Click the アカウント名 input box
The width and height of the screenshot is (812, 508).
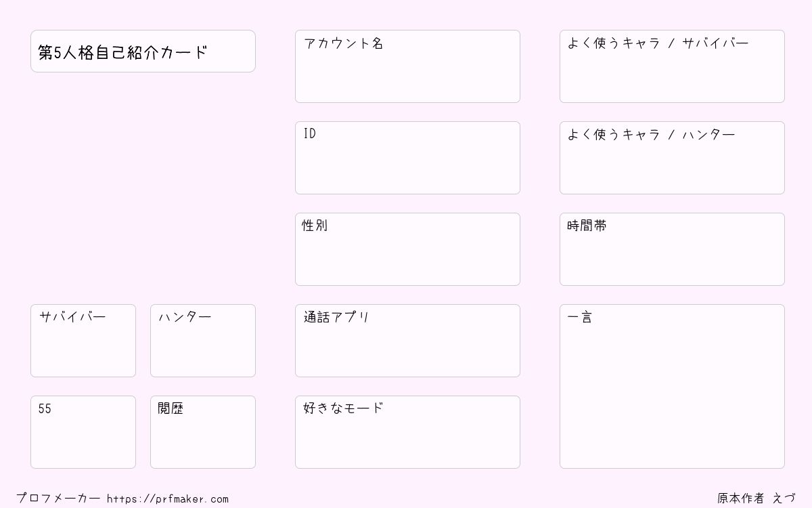click(407, 66)
